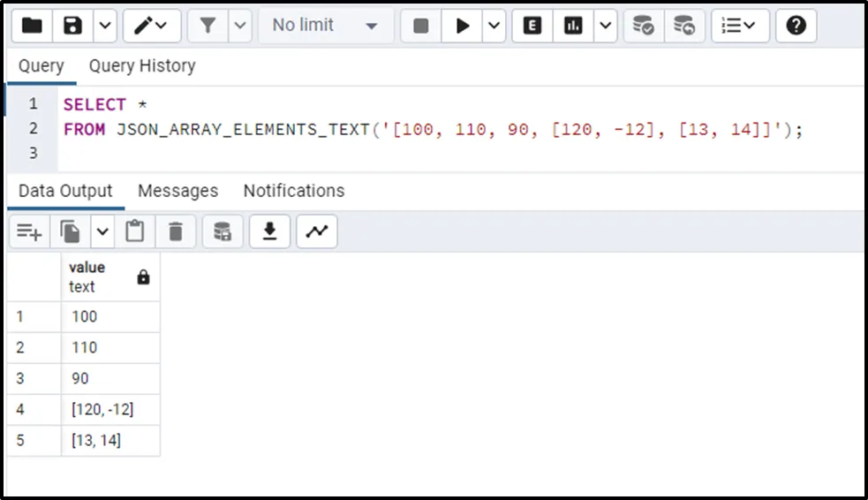
Task: Click the Open File folder icon
Action: (32, 26)
